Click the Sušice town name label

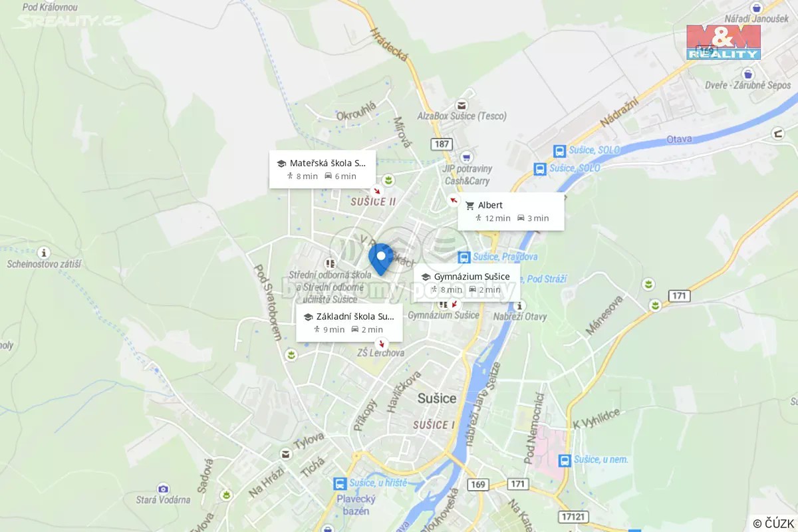coord(437,398)
